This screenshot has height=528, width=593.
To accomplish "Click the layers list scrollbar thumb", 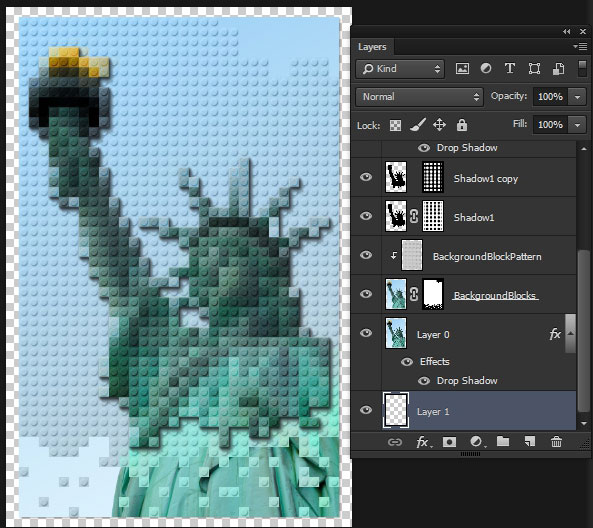I will [x=584, y=331].
